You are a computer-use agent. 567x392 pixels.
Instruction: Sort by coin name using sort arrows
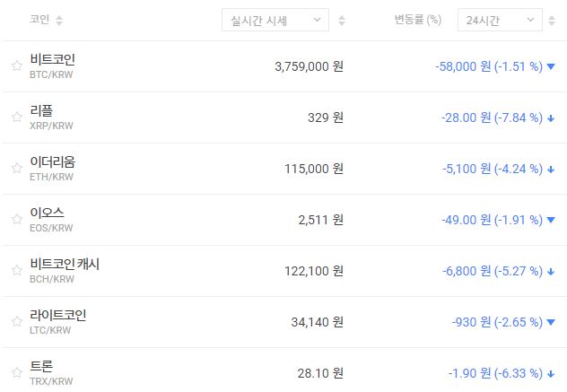(59, 20)
